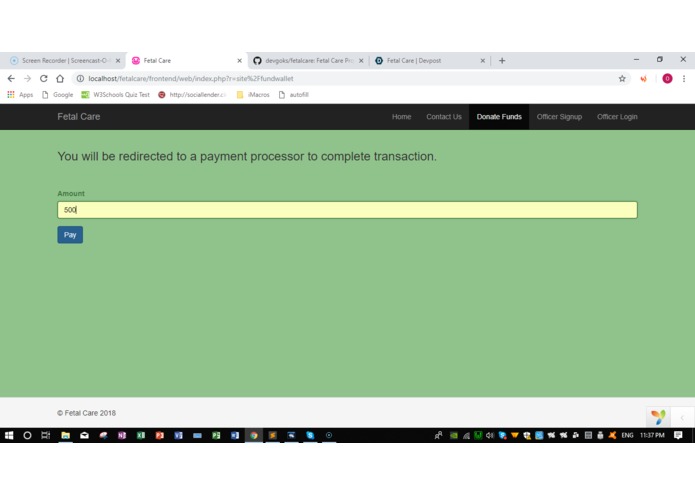Click the address bar URL

(191, 78)
